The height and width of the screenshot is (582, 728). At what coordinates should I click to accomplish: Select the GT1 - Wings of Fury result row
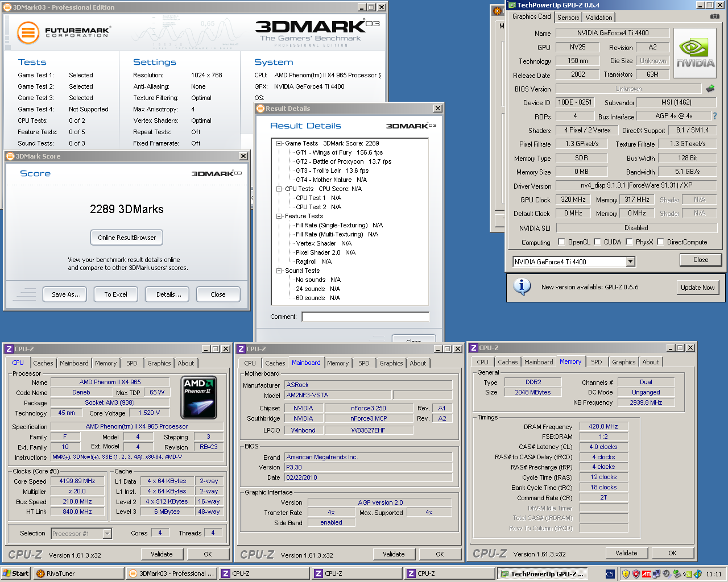[339, 152]
